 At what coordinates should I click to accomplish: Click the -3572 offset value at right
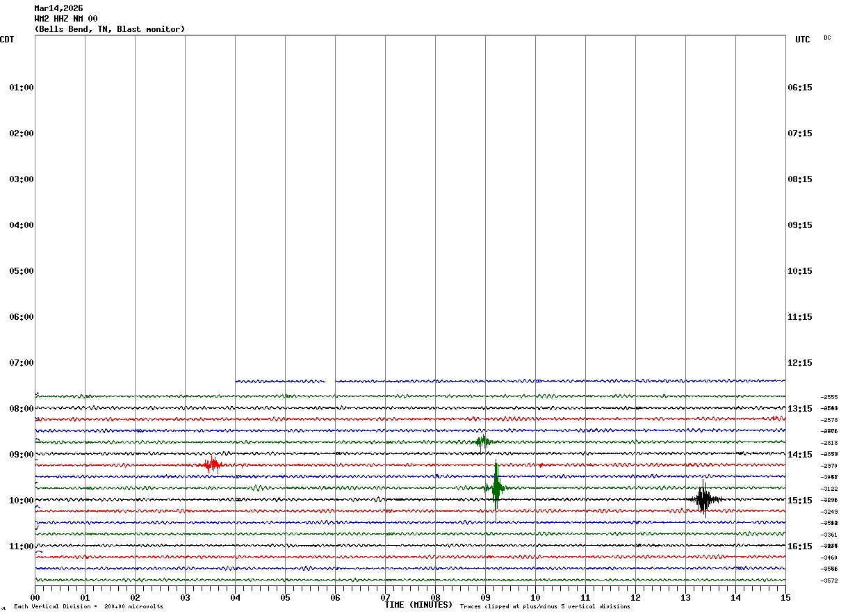828,581
